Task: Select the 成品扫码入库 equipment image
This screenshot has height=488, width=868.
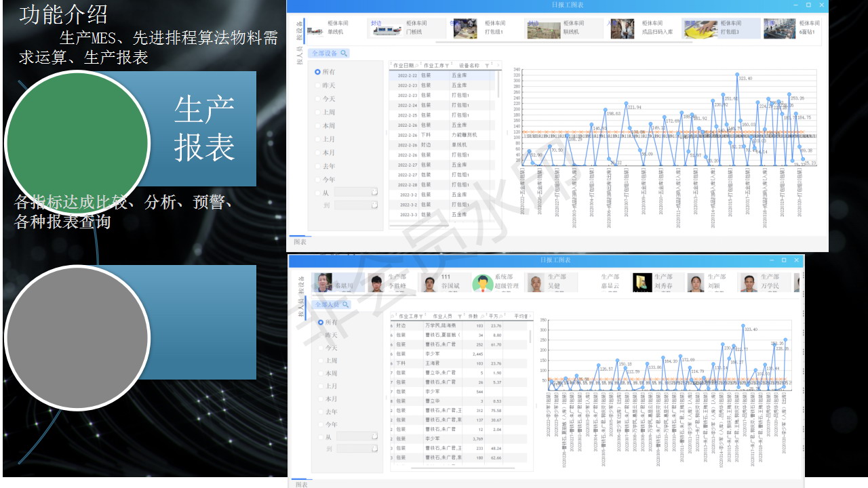Action: 622,28
